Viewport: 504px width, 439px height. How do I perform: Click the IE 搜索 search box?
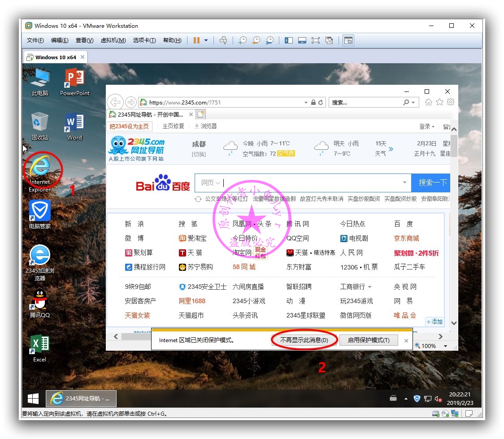pos(366,103)
